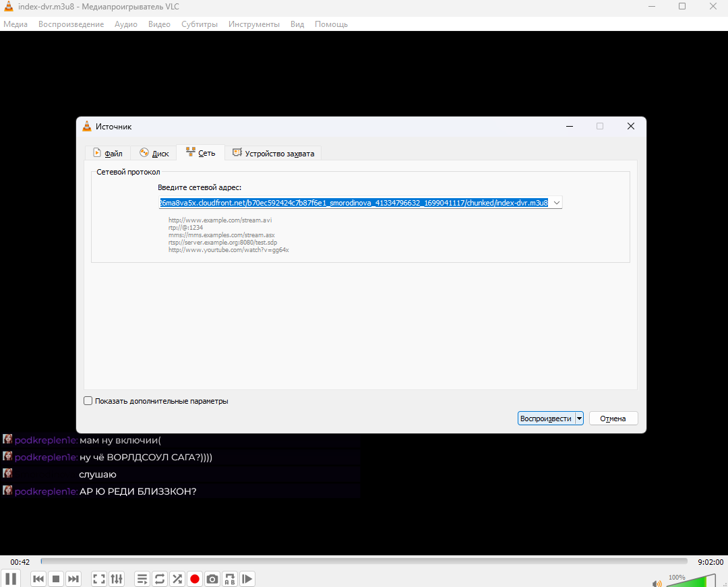Show the playlist panel
Image resolution: width=728 pixels, height=587 pixels.
(x=142, y=579)
